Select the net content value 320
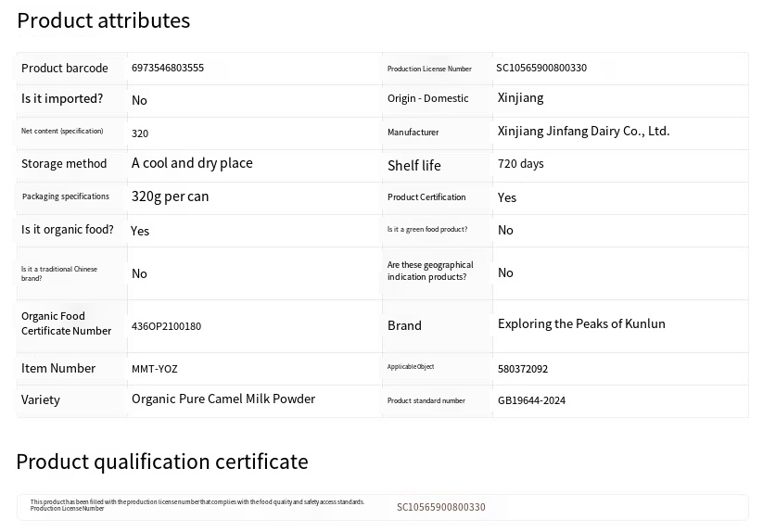The image size is (763, 532). [140, 133]
